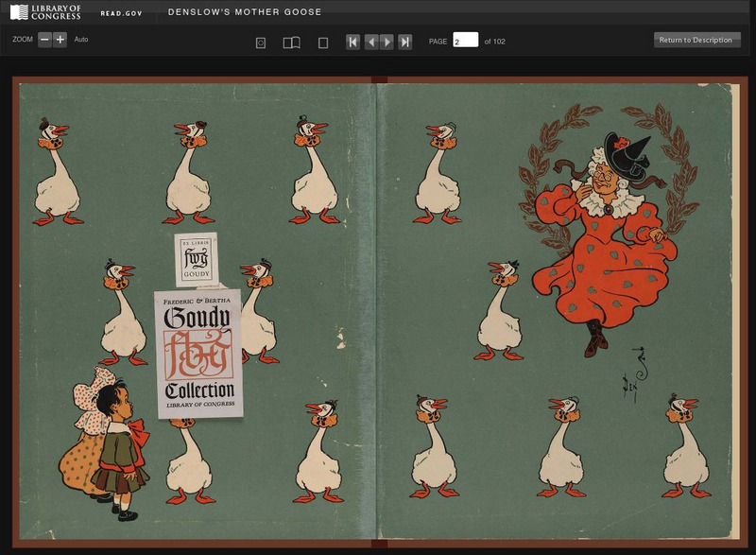The height and width of the screenshot is (555, 756).
Task: Click the 'of 102' page count text
Action: pyautogui.click(x=494, y=42)
